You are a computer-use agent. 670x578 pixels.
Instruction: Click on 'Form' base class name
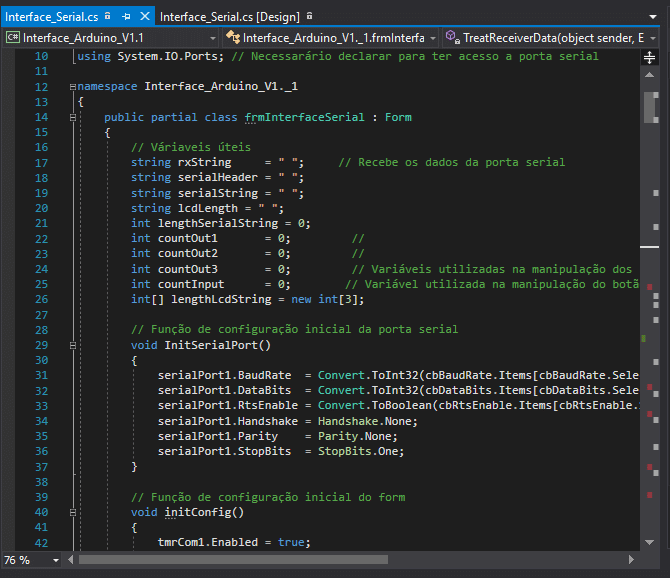click(398, 117)
